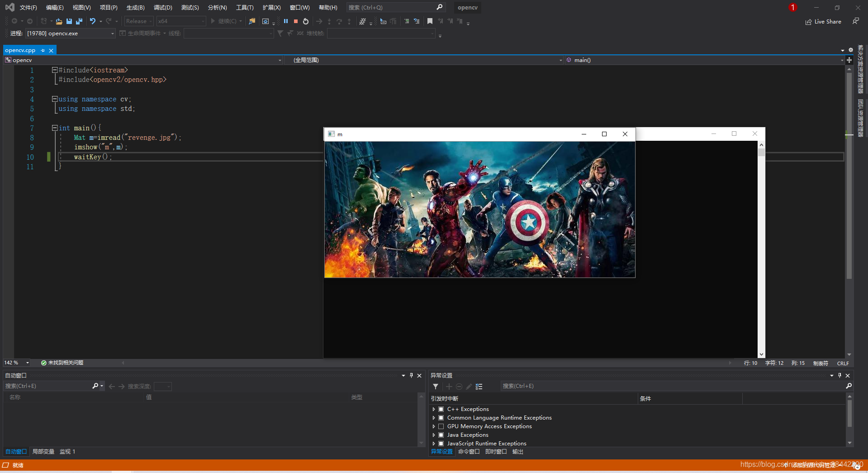This screenshot has width=868, height=473.
Task: Open the 142 % zoom level dropdown
Action: [x=17, y=363]
